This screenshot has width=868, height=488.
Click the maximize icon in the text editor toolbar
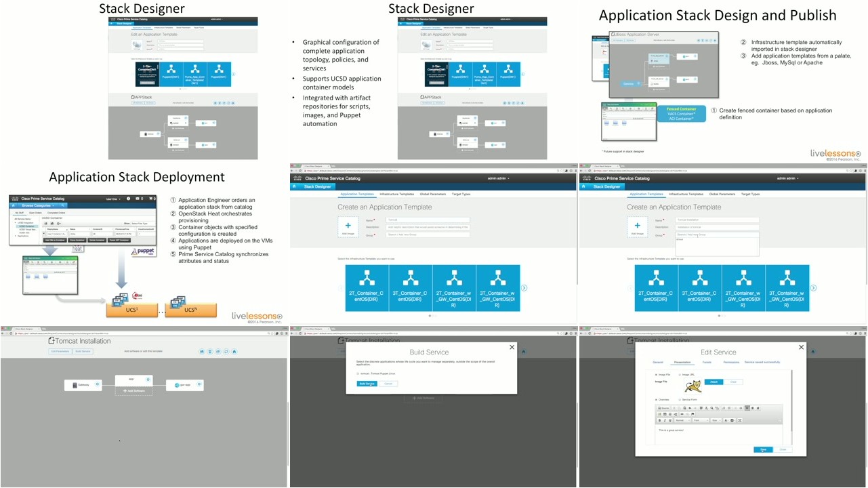740,420
